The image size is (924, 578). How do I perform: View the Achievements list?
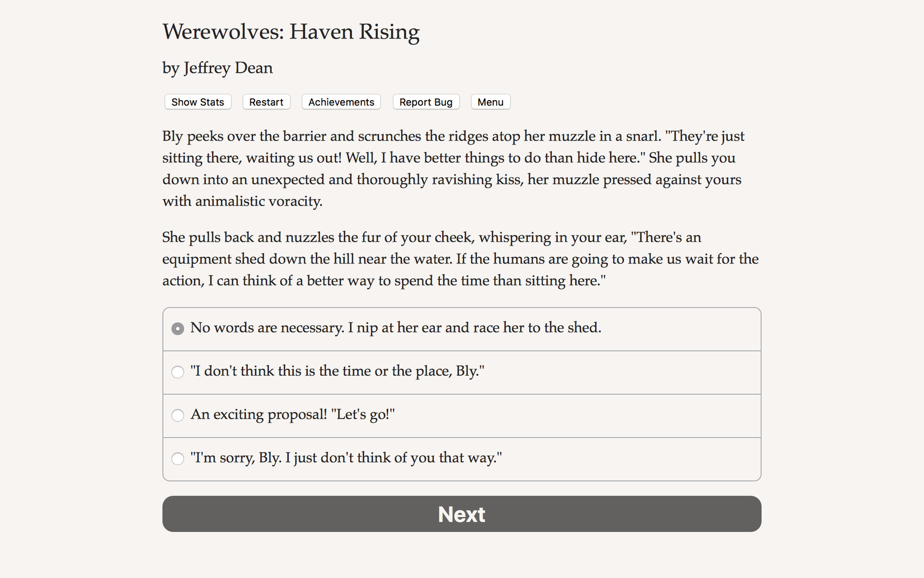pyautogui.click(x=341, y=102)
